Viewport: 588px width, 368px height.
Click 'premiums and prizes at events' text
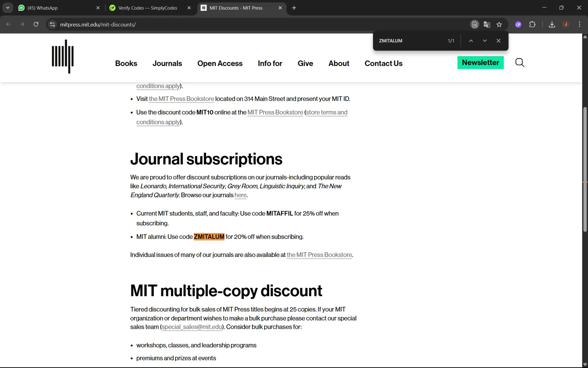pos(176,358)
